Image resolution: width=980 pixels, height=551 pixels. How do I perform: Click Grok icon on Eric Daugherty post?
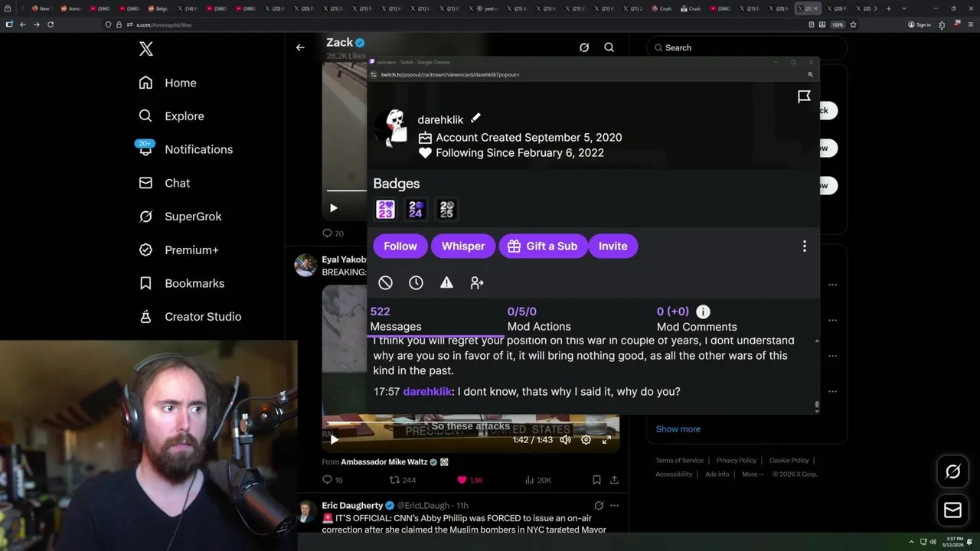coord(599,506)
